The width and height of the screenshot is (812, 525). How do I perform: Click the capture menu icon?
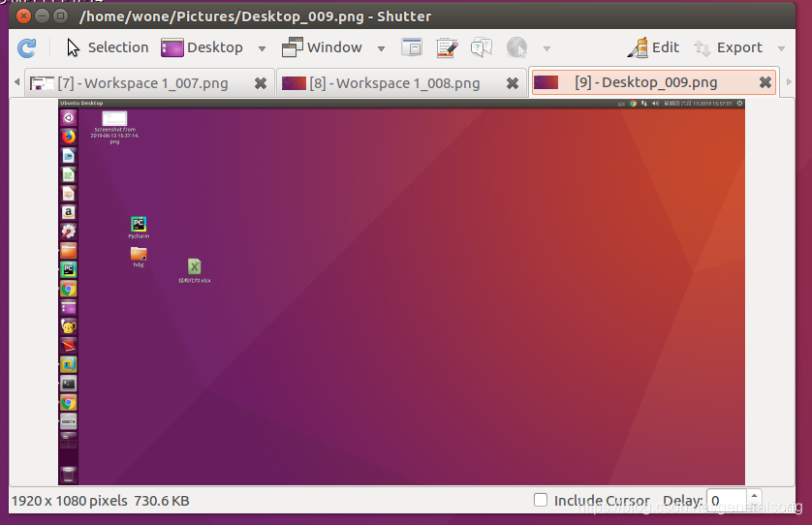pyautogui.click(x=447, y=47)
